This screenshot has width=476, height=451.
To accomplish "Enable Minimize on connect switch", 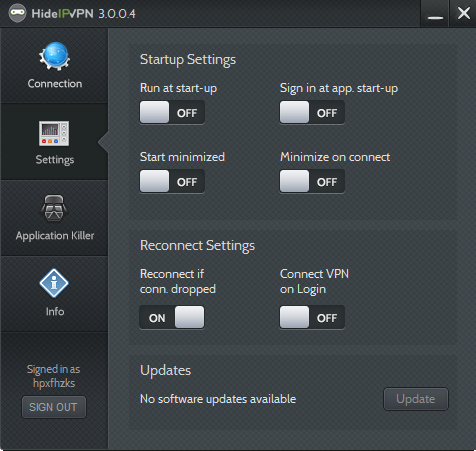I will (x=312, y=181).
